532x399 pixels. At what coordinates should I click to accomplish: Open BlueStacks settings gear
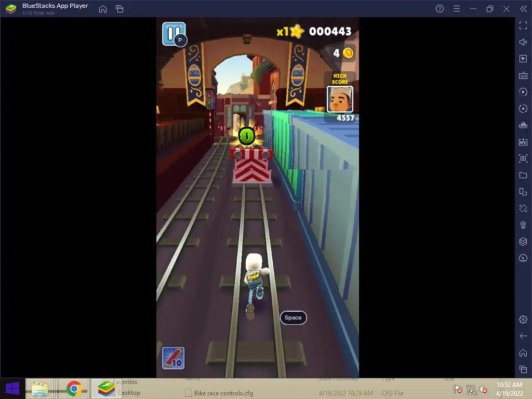tap(523, 320)
